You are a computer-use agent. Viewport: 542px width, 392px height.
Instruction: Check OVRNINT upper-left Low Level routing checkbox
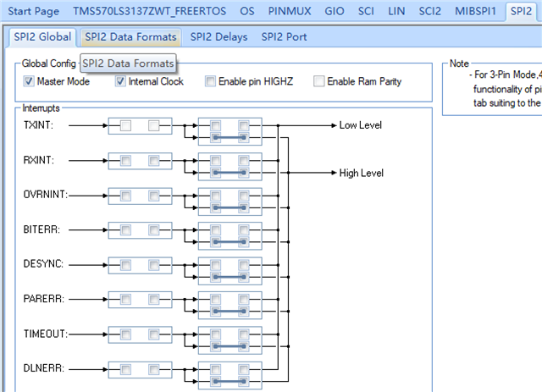[215, 196]
